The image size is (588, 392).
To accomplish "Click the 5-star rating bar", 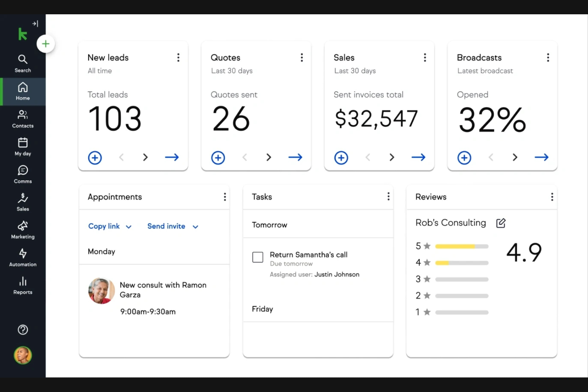I will point(462,246).
